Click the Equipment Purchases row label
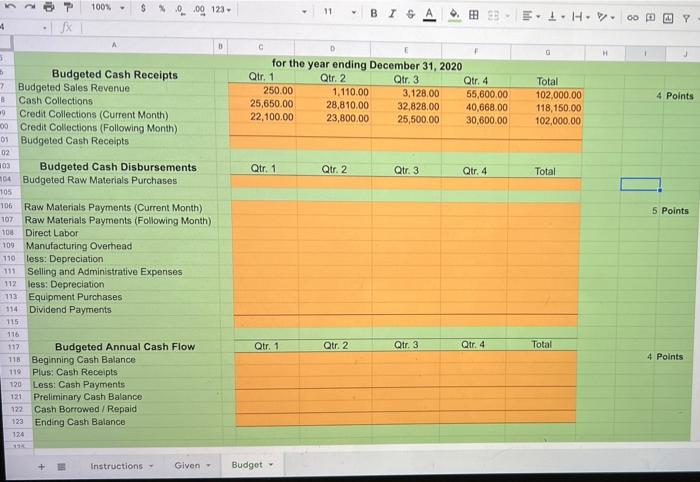 point(75,297)
